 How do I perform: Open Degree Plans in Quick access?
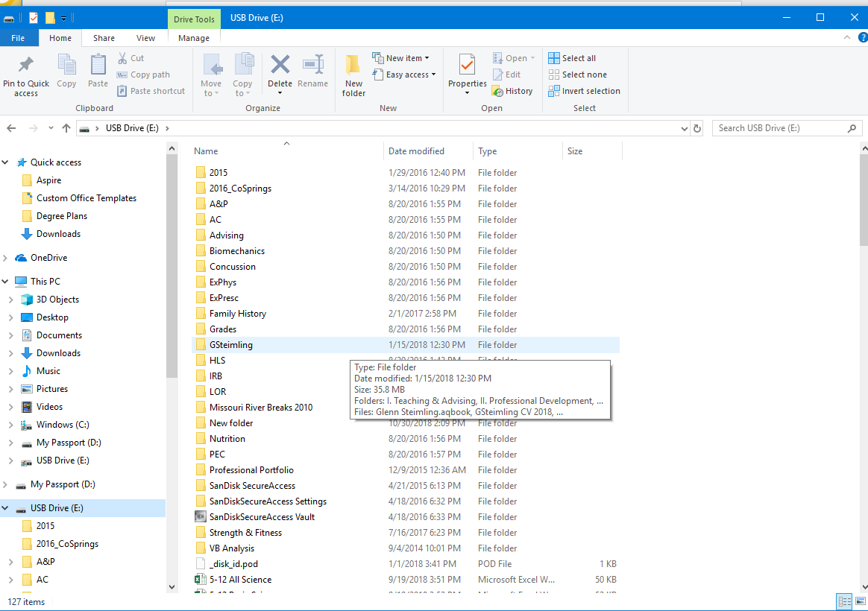(61, 216)
